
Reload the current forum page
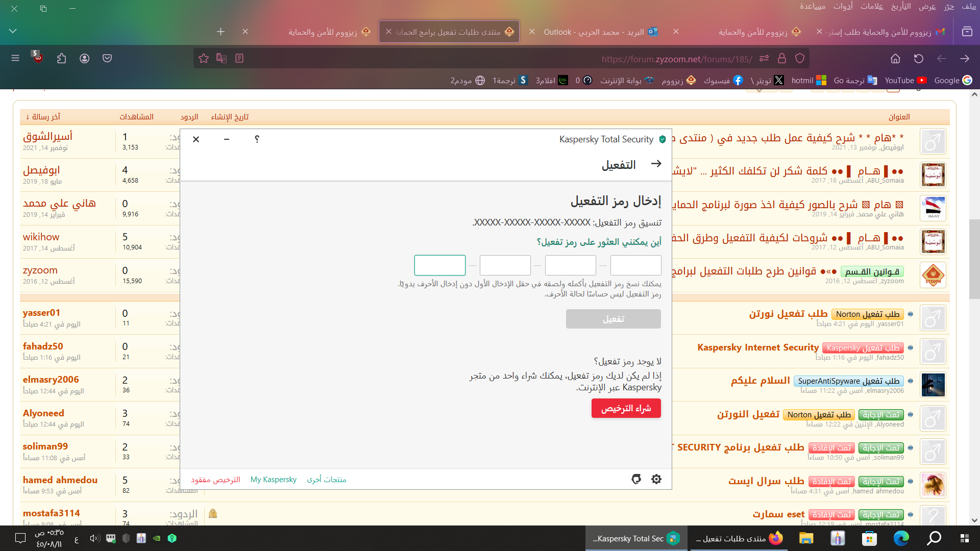click(919, 58)
